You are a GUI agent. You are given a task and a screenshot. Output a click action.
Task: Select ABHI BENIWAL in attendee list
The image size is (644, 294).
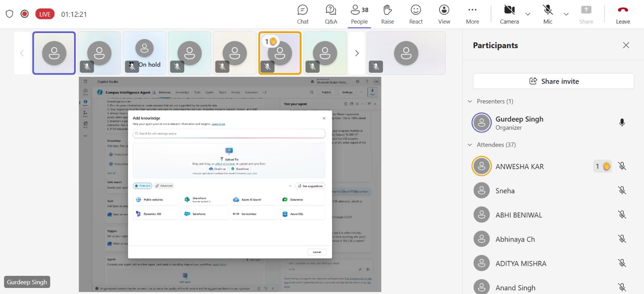[x=553, y=215]
